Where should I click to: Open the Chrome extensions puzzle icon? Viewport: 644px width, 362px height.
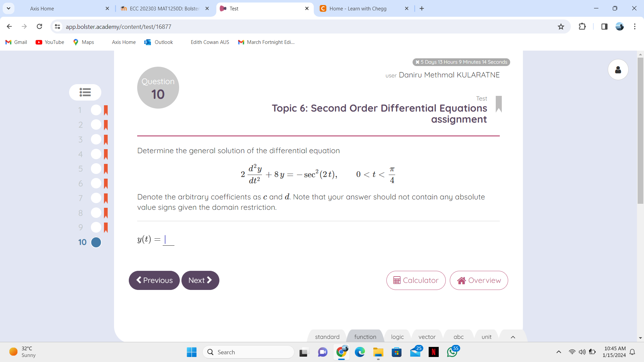click(583, 26)
